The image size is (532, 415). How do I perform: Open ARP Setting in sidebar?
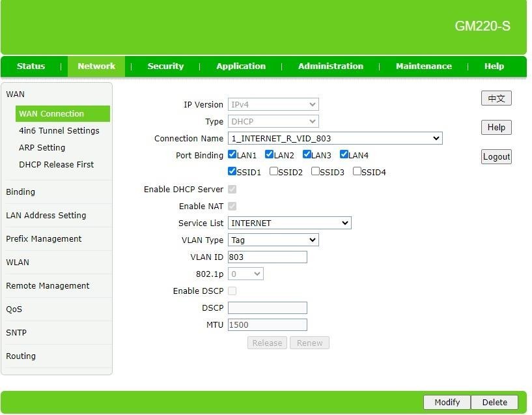point(42,147)
